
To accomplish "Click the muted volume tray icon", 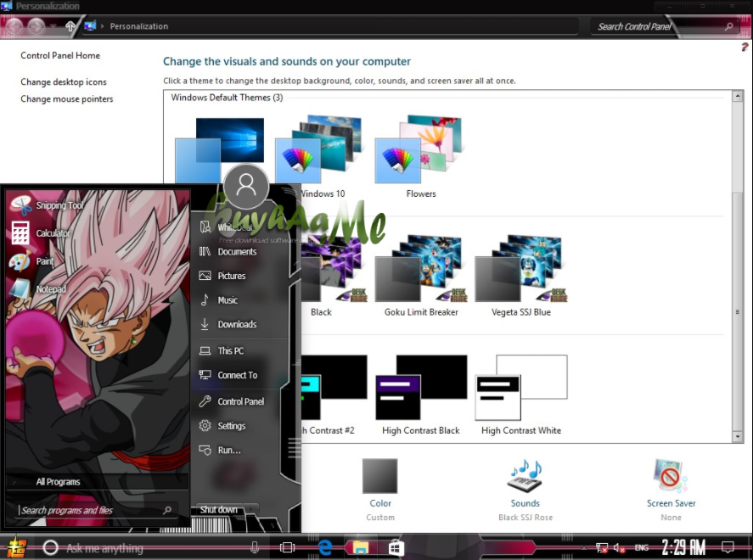I will pos(619,547).
